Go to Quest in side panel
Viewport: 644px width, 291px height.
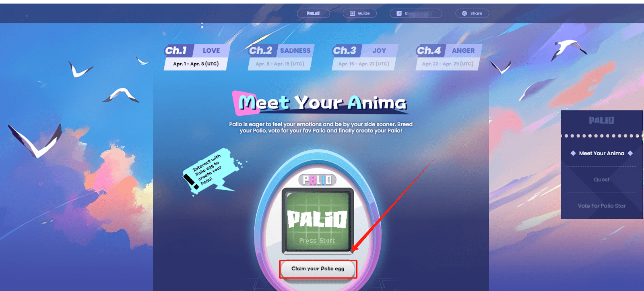pyautogui.click(x=601, y=180)
